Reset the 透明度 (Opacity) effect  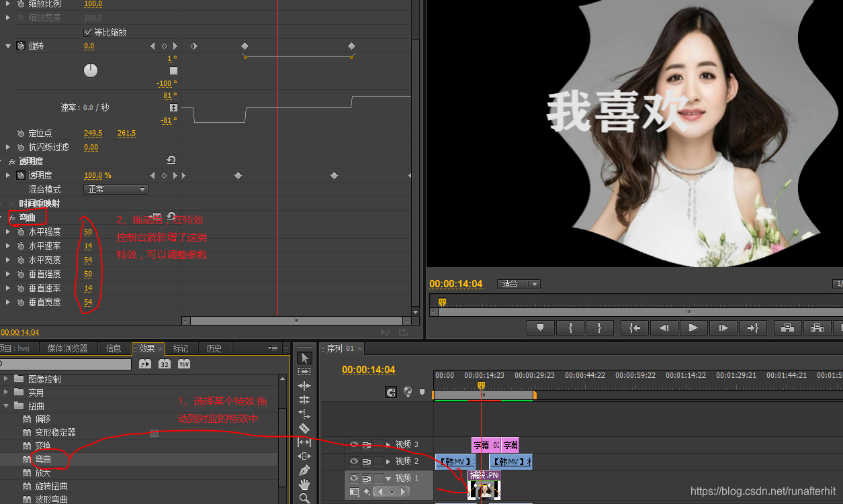pyautogui.click(x=171, y=160)
